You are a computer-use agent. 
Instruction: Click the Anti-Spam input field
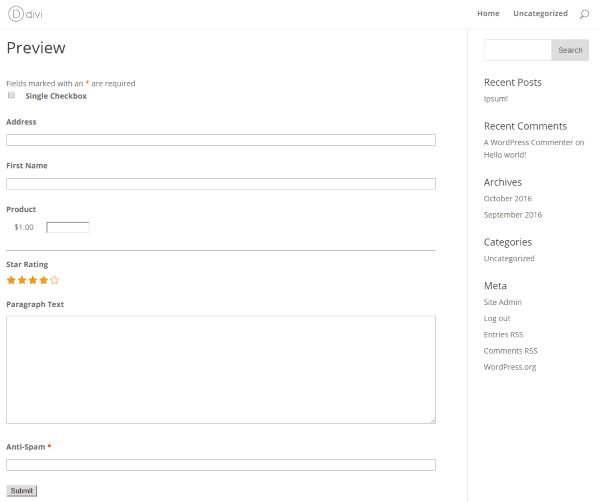(x=220, y=465)
